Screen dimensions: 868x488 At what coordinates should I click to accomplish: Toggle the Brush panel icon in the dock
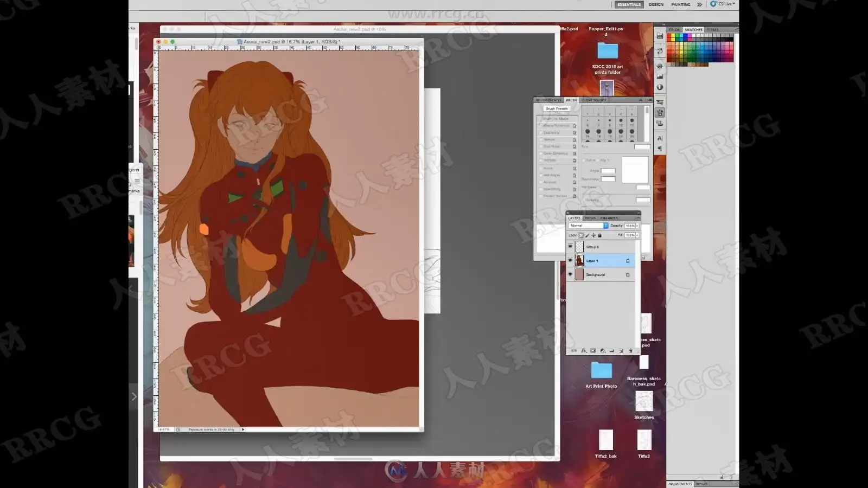click(x=660, y=113)
